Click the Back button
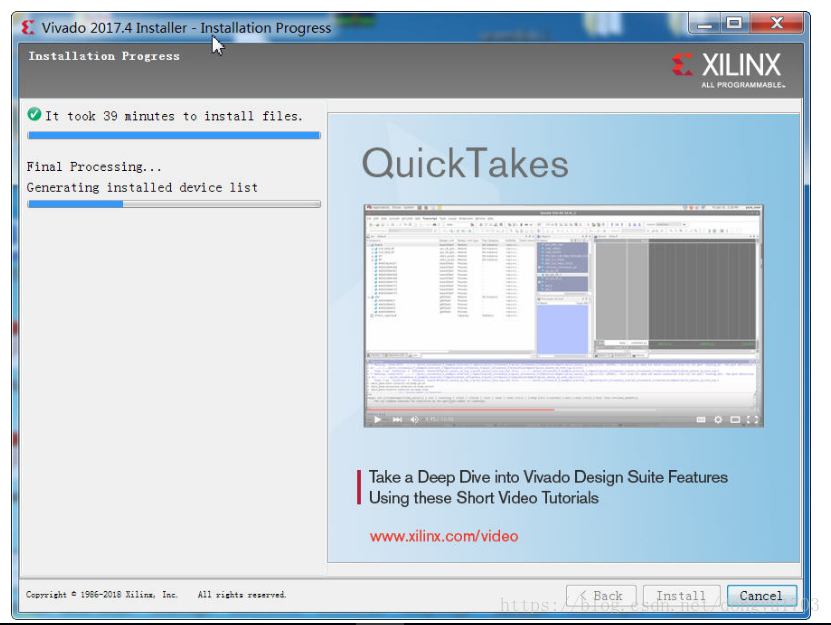This screenshot has height=625, width=831. click(x=601, y=595)
